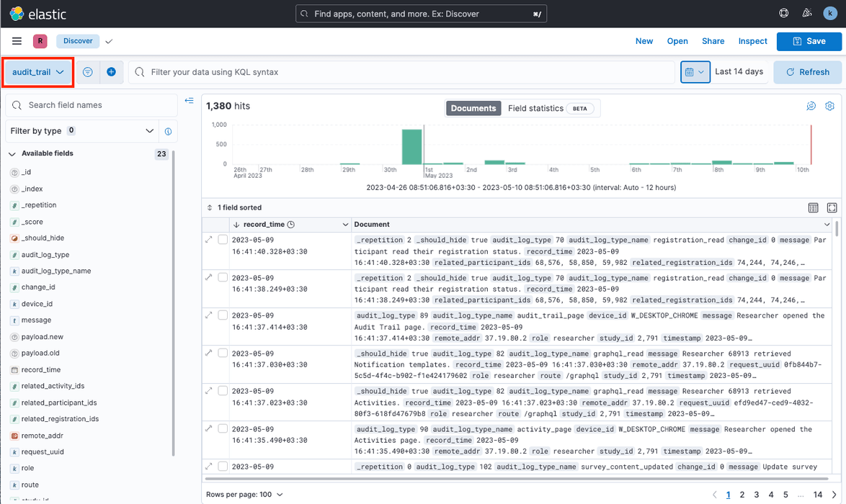Enter fullscreen mode for the documents table

[832, 207]
